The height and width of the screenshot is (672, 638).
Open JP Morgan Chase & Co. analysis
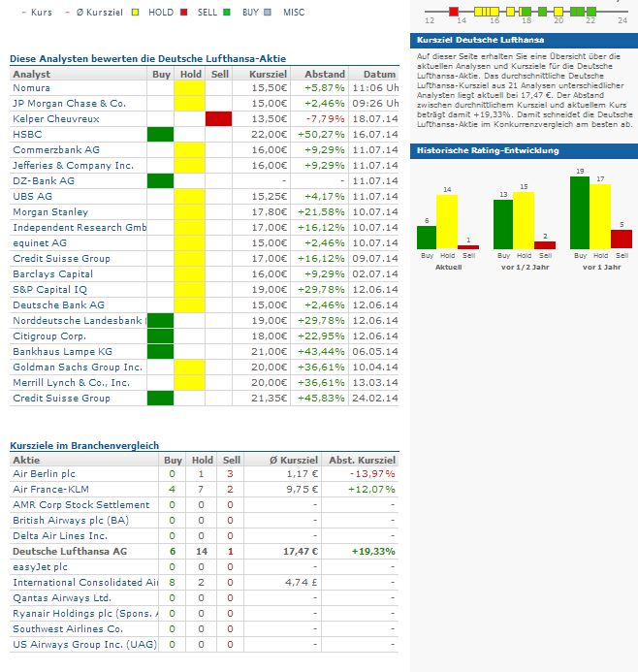click(x=69, y=104)
